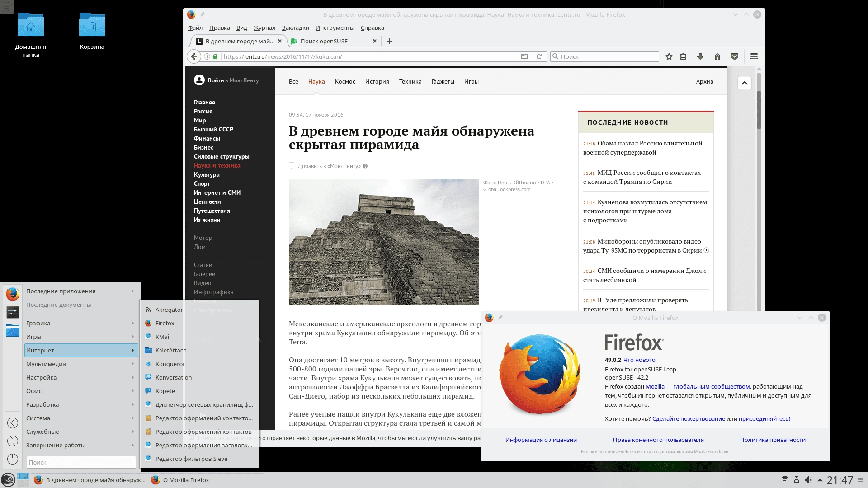868x488 pixels.
Task: Expand Последние приложения submenu
Action: pyautogui.click(x=80, y=291)
